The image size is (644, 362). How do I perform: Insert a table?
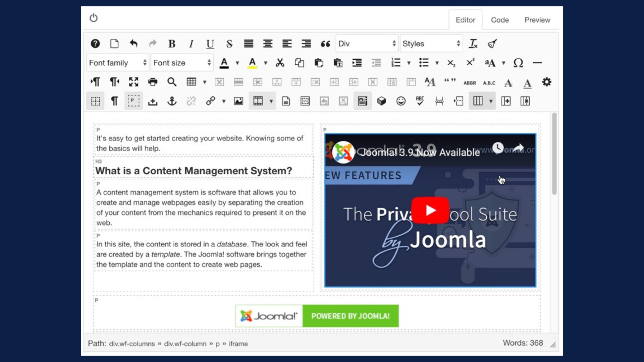tap(191, 82)
